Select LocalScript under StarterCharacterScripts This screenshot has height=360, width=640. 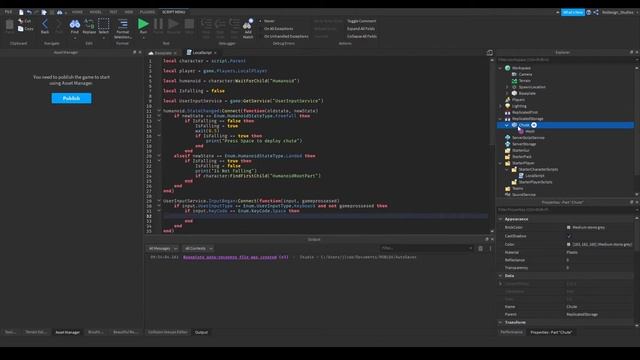coord(535,176)
